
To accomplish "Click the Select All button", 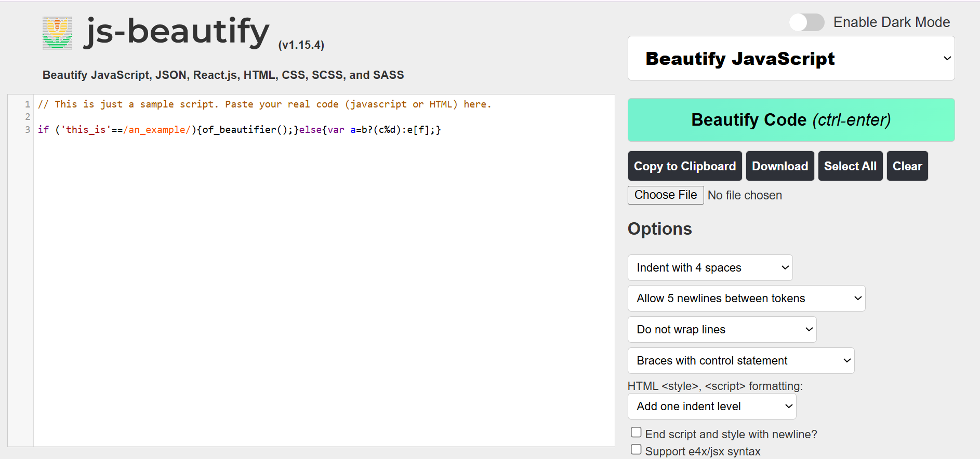I will pyautogui.click(x=850, y=166).
